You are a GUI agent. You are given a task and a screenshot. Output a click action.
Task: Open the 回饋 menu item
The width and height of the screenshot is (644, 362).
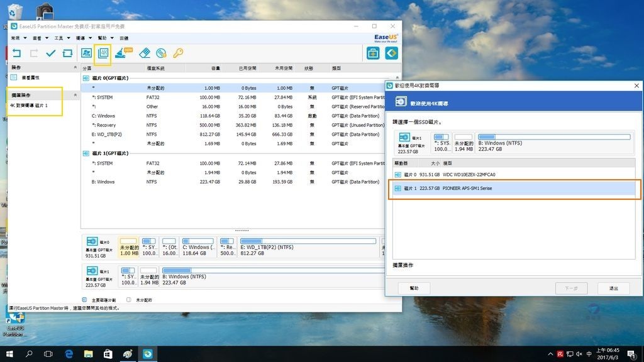pos(124,38)
